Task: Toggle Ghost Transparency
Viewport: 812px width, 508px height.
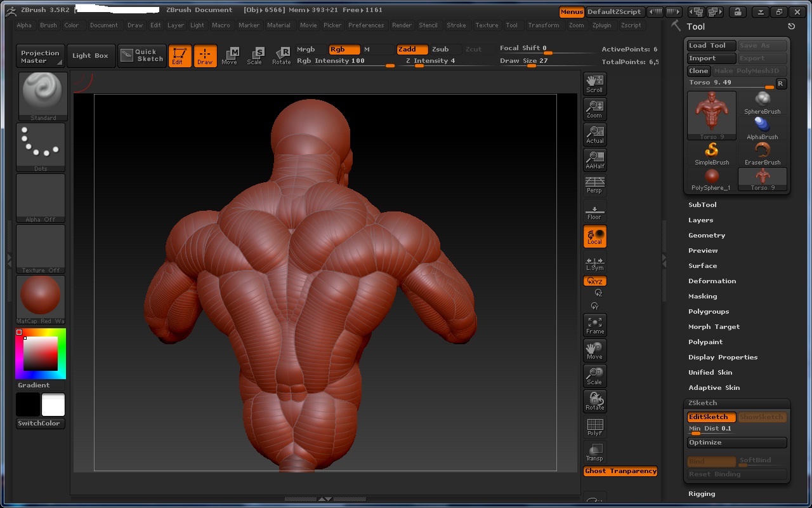Action: (x=620, y=471)
